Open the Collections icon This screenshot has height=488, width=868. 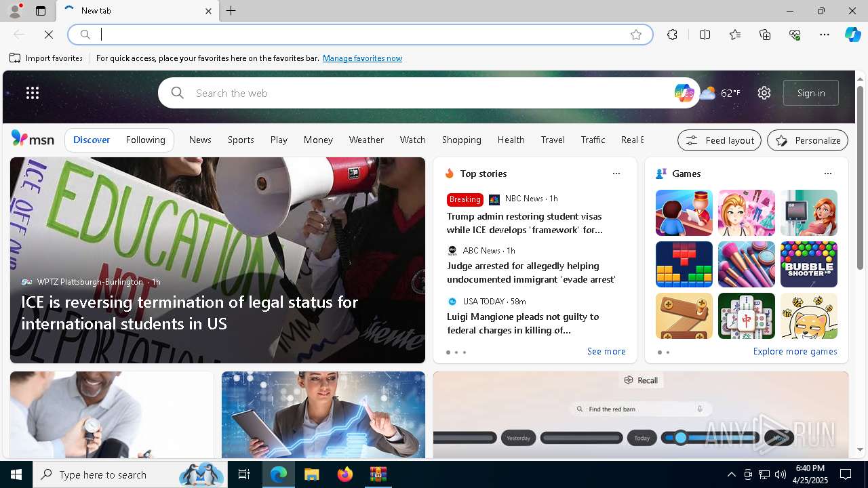(x=765, y=35)
